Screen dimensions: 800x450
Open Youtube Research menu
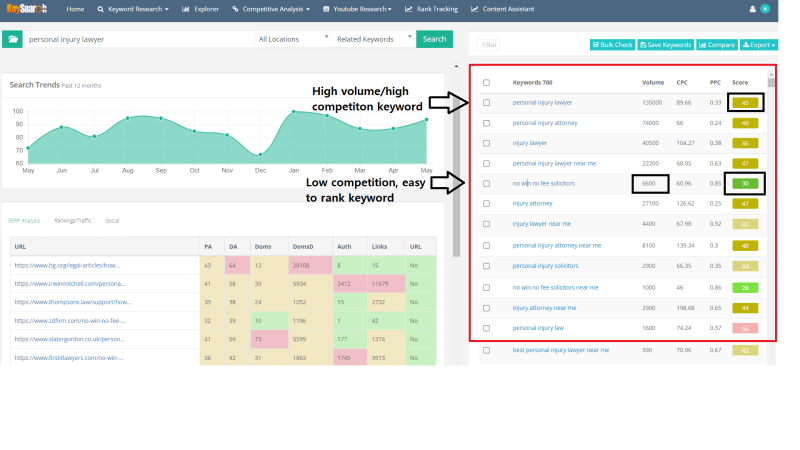pyautogui.click(x=357, y=9)
